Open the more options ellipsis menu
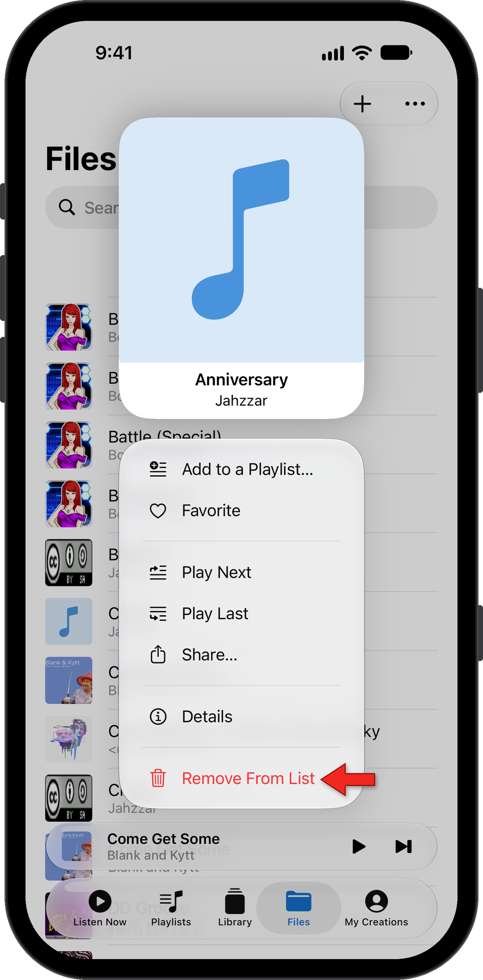The image size is (483, 980). 415,103
